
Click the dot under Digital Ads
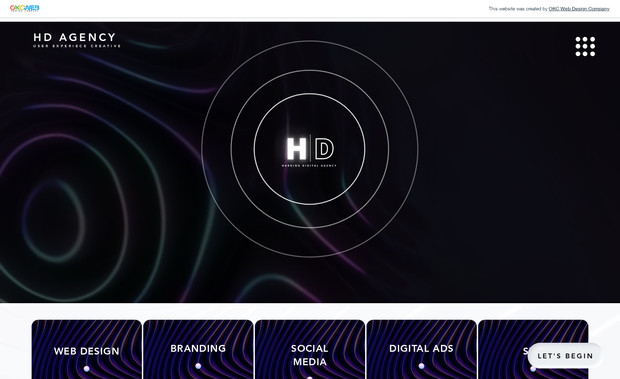(x=422, y=366)
